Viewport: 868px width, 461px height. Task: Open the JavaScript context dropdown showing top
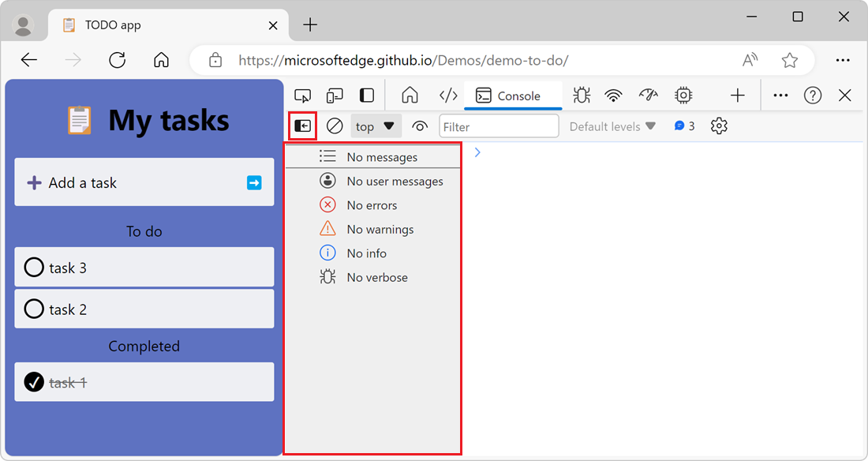click(x=376, y=126)
